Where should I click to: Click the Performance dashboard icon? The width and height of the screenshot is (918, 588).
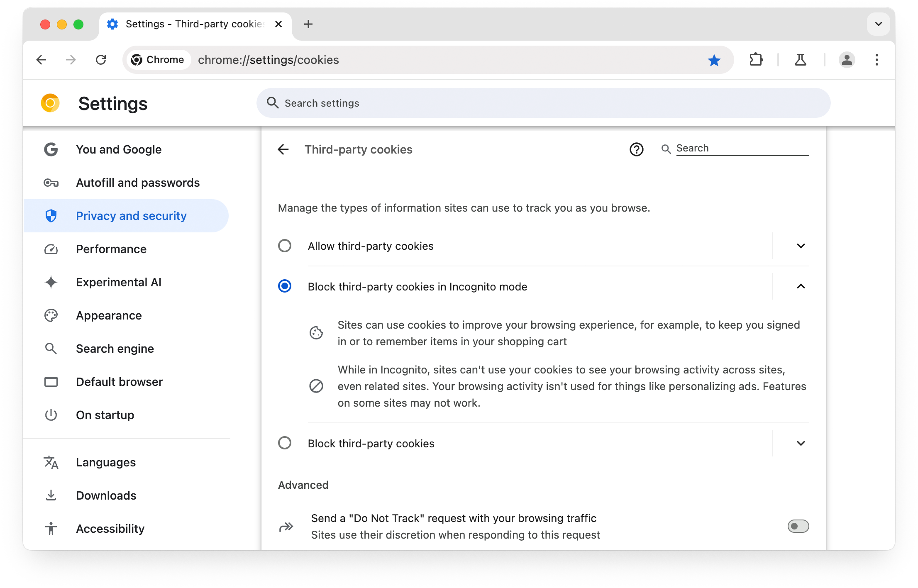point(51,249)
